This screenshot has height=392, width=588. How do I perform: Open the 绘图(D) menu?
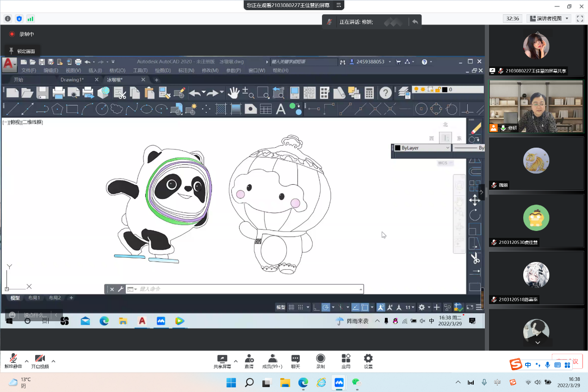(x=163, y=70)
